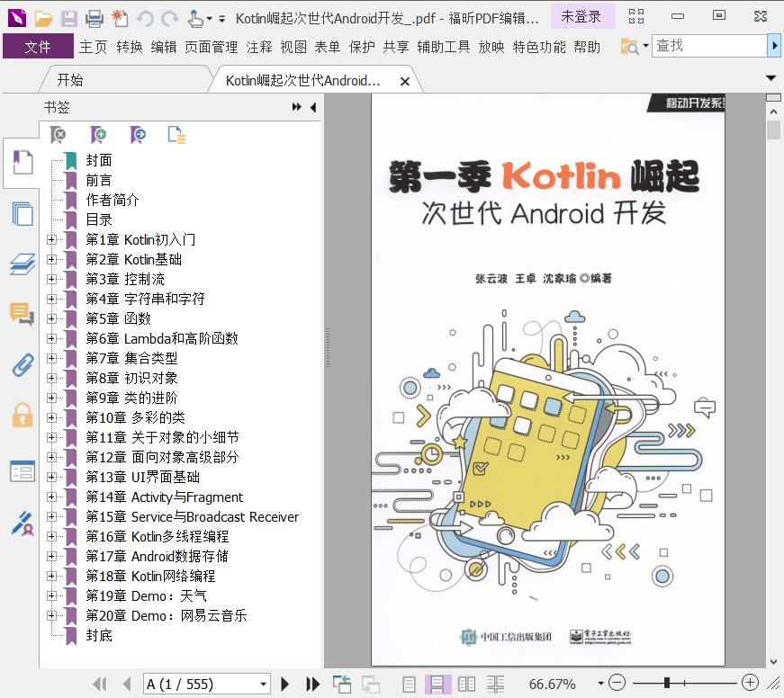Delete the bookmark with the flag-X icon
Viewport: 784px width, 698px height.
pyautogui.click(x=58, y=135)
